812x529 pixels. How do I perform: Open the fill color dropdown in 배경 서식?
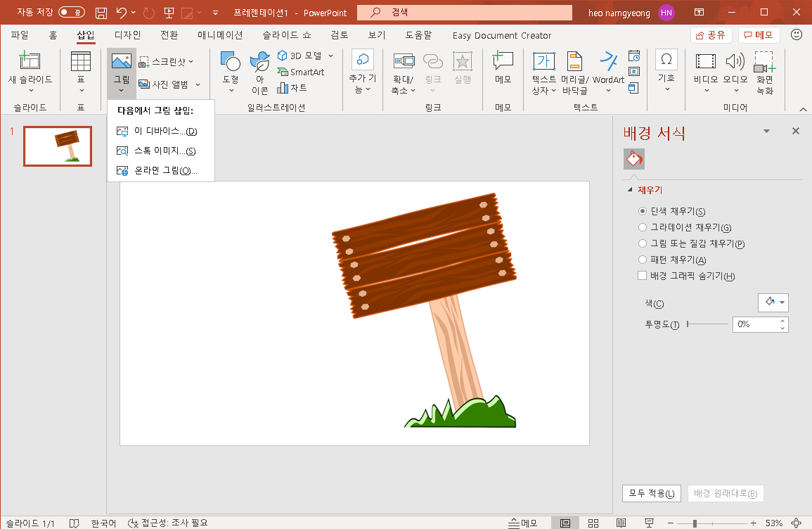pos(773,302)
